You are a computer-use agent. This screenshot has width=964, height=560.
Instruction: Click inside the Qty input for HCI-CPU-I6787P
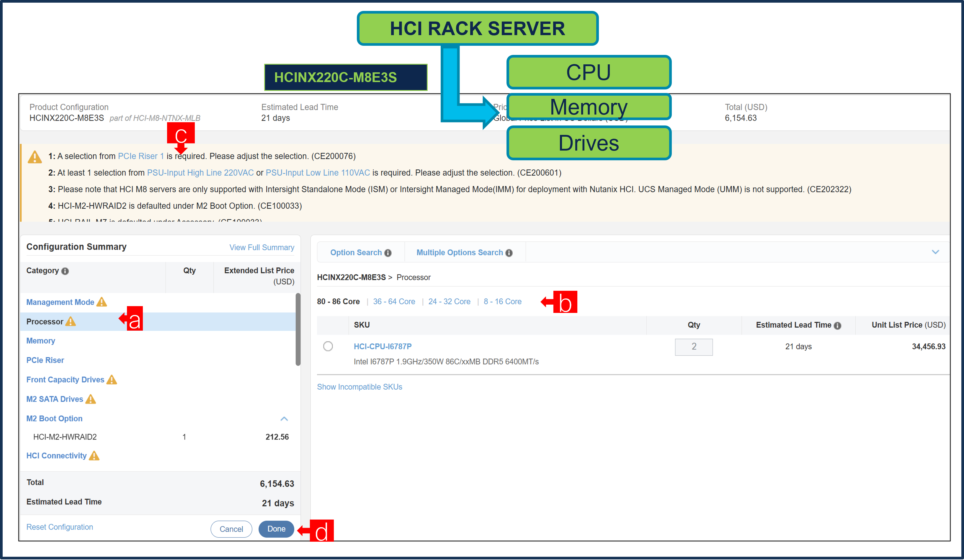point(694,347)
